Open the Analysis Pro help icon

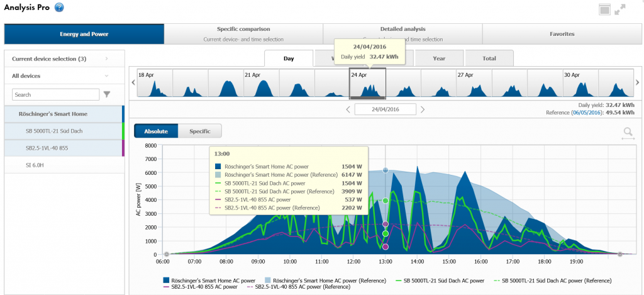tap(59, 8)
